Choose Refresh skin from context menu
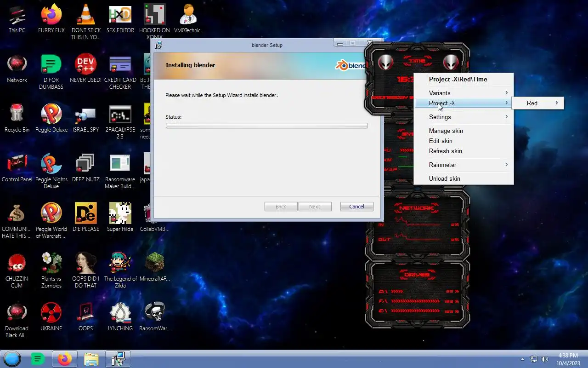 [464, 151]
